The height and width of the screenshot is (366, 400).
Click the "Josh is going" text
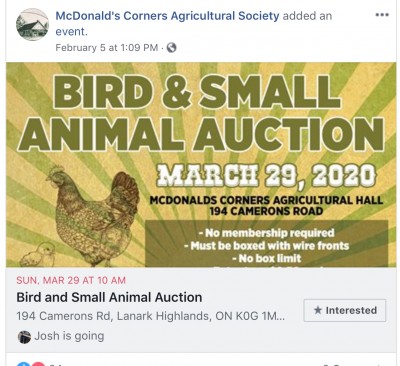click(x=69, y=336)
